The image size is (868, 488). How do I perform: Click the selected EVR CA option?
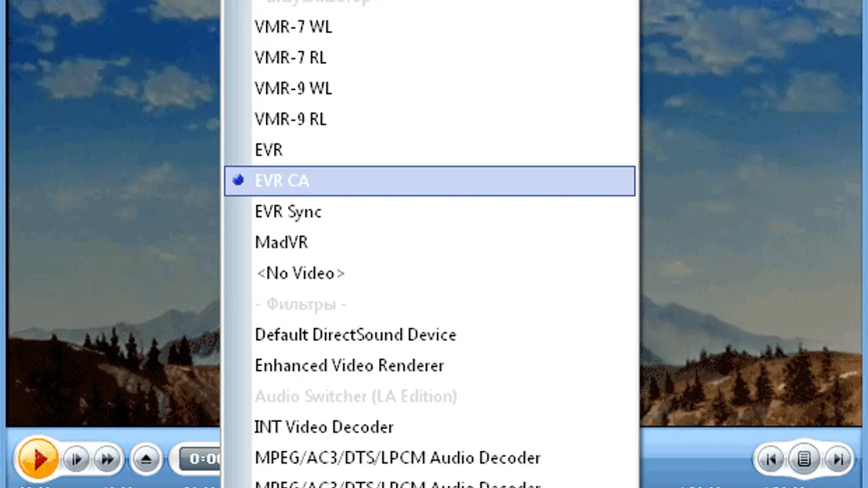(x=282, y=181)
